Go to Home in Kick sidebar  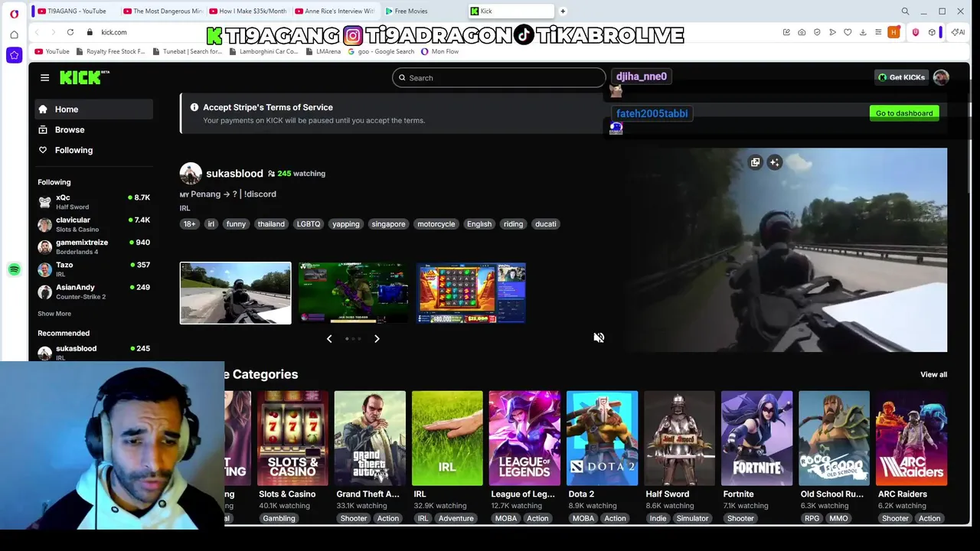click(93, 109)
